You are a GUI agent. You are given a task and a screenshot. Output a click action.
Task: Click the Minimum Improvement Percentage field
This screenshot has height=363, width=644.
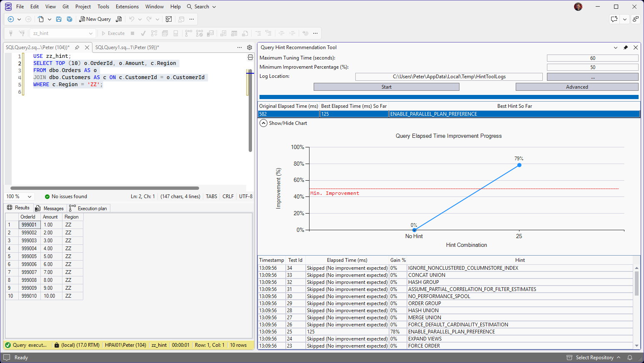(x=592, y=67)
